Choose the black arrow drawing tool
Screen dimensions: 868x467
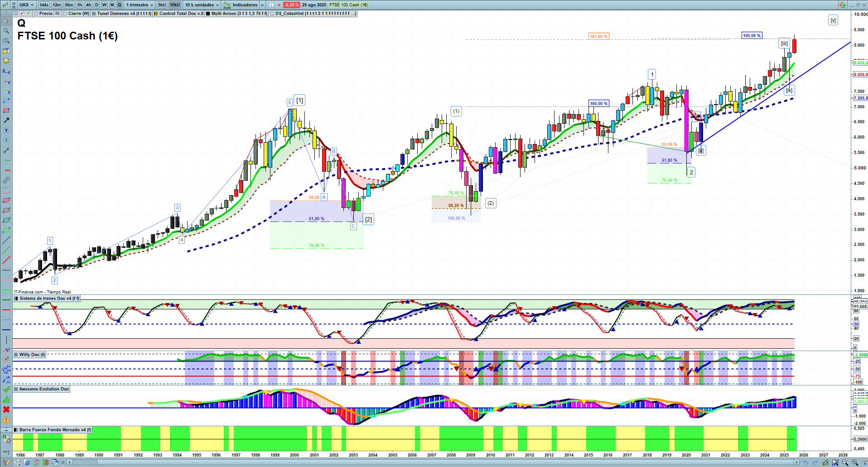pos(6,120)
